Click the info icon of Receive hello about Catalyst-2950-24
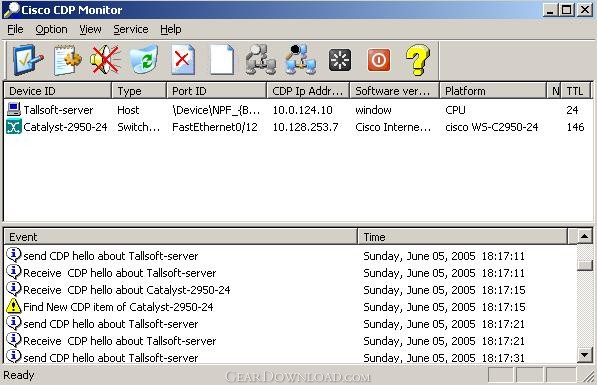Image resolution: width=597 pixels, height=385 pixels. (x=14, y=289)
